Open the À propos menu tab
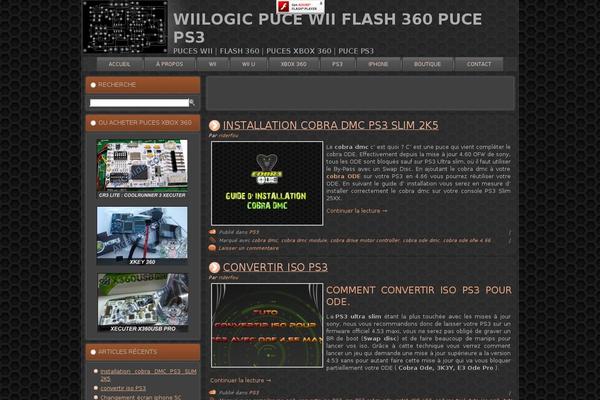Image resolution: width=600 pixels, height=400 pixels. click(x=170, y=64)
